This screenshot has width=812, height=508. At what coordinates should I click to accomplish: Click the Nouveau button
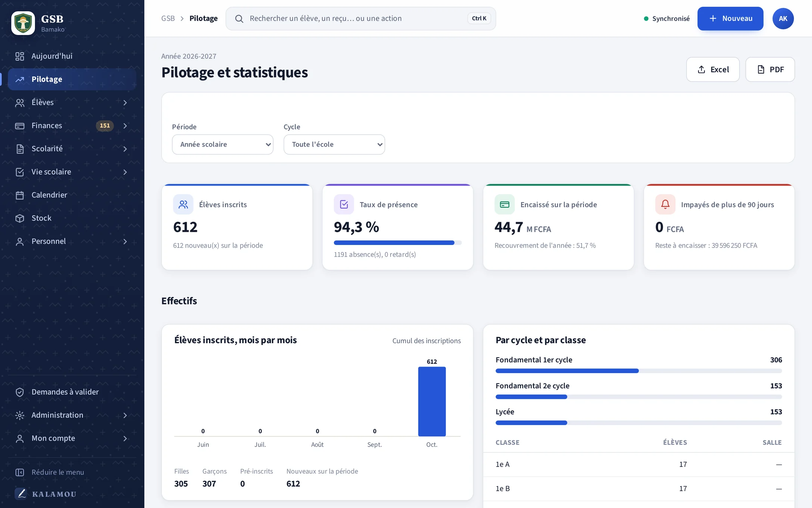pyautogui.click(x=730, y=18)
